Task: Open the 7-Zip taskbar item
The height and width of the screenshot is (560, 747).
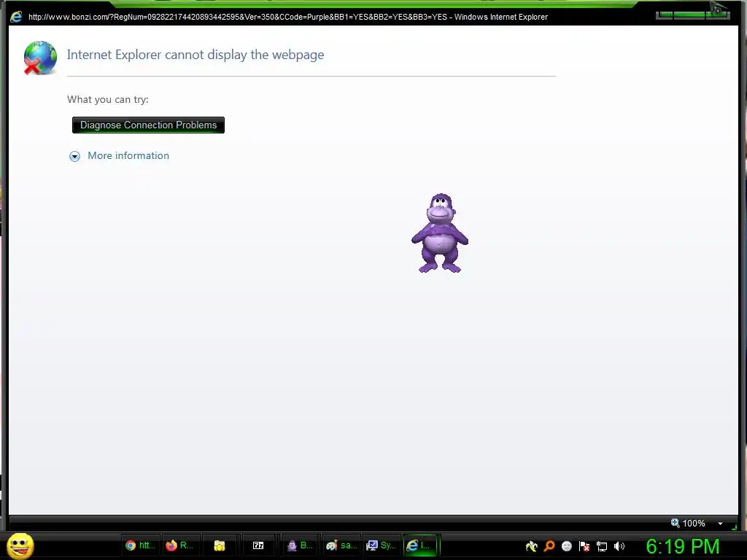Action: coord(258,545)
